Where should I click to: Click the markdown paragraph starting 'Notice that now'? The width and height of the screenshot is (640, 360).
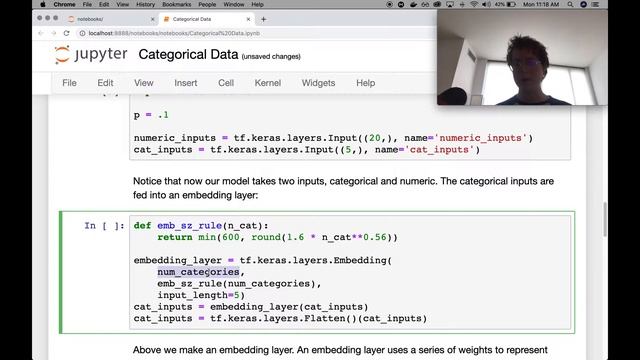click(x=343, y=188)
